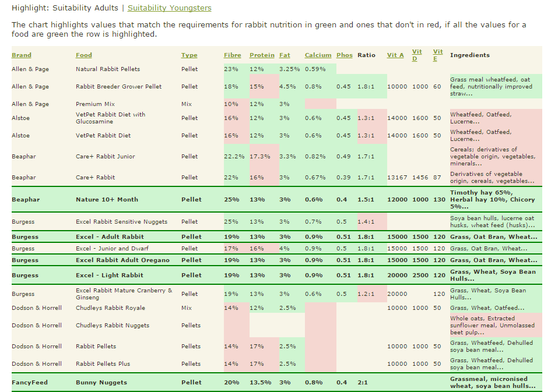Select 'VetPet Rabbit Diet with Glucosamine' cell
This screenshot has width=551, height=392.
(x=111, y=118)
